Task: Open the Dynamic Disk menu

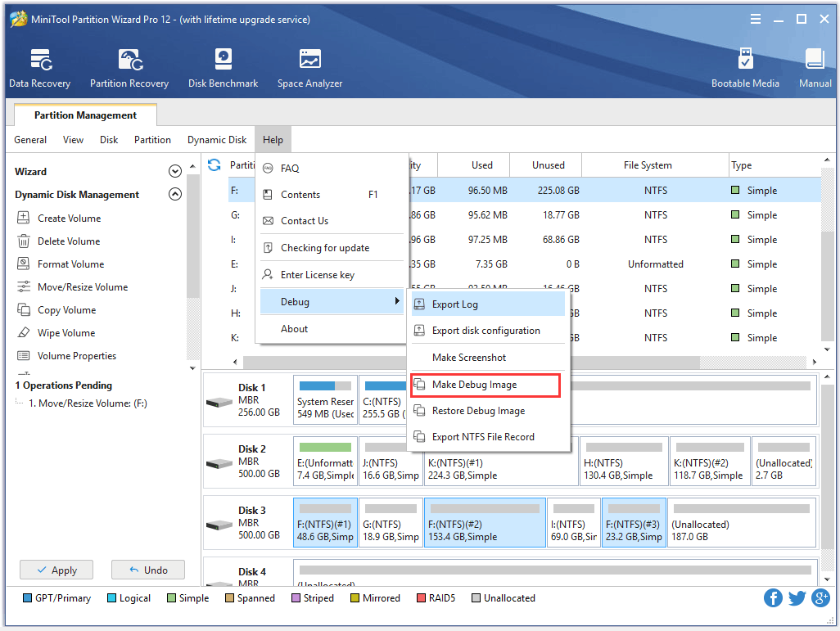Action: click(x=217, y=140)
